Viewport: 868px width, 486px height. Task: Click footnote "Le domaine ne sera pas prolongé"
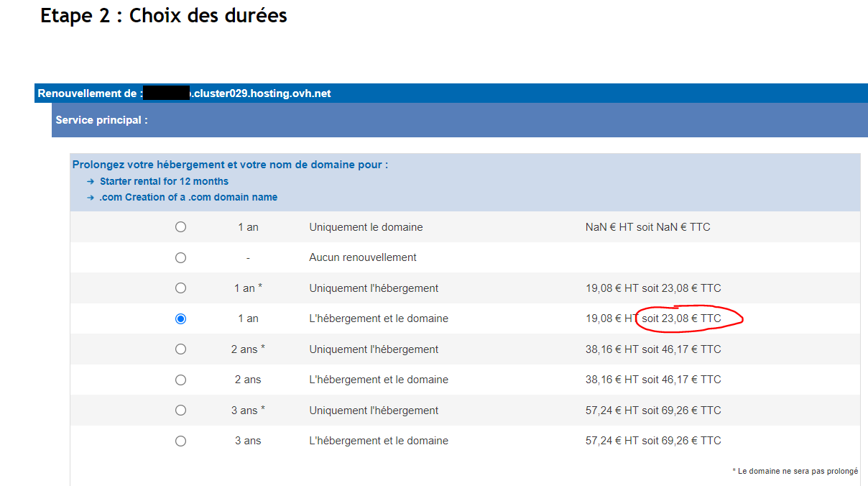coord(798,472)
